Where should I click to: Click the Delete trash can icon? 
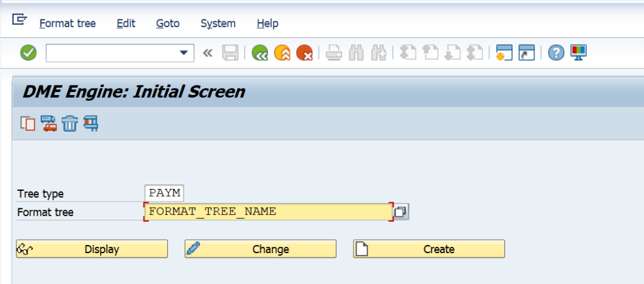70,123
